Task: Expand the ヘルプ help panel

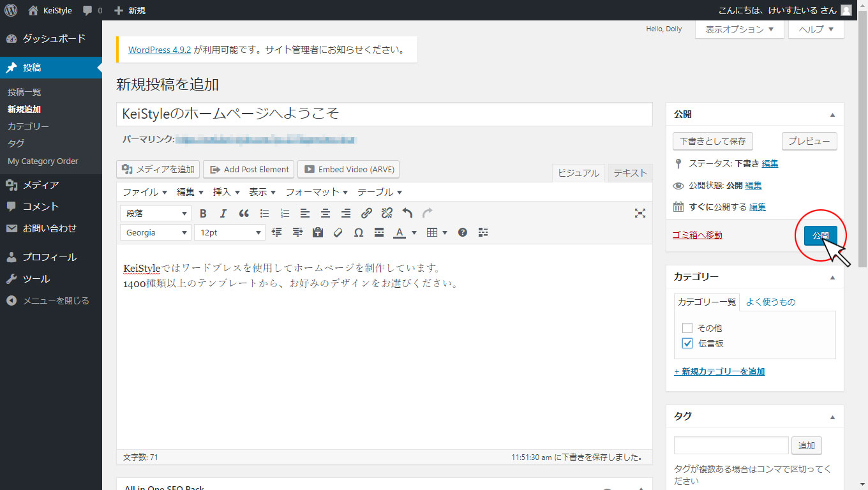Action: 816,29
